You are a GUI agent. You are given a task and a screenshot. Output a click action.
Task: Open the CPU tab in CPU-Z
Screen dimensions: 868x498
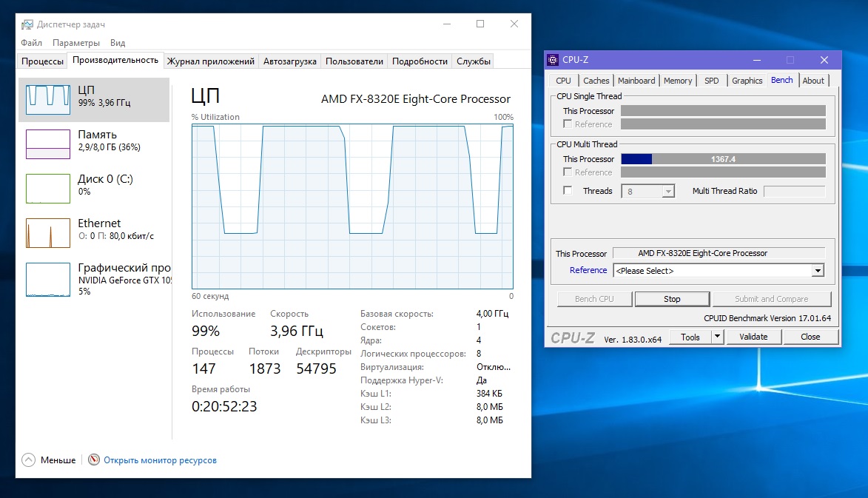pos(563,80)
